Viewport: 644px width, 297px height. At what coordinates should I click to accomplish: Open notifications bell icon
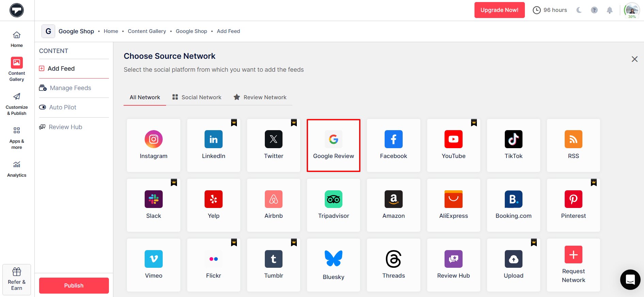point(610,10)
